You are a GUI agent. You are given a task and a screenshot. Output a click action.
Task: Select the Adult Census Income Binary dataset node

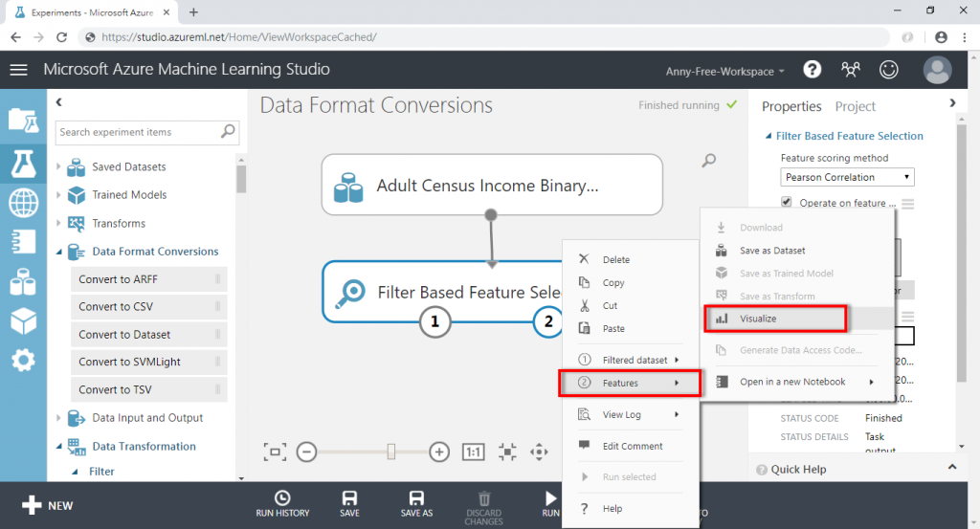pyautogui.click(x=492, y=185)
